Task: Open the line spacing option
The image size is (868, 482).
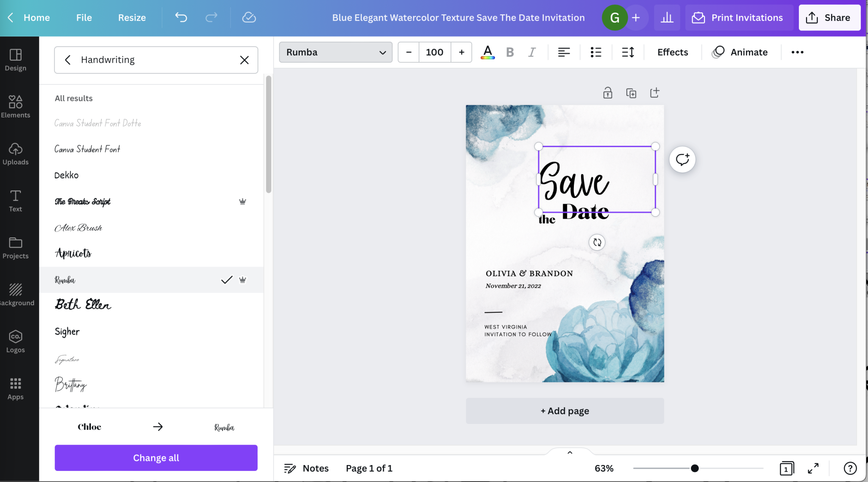Action: (x=628, y=52)
